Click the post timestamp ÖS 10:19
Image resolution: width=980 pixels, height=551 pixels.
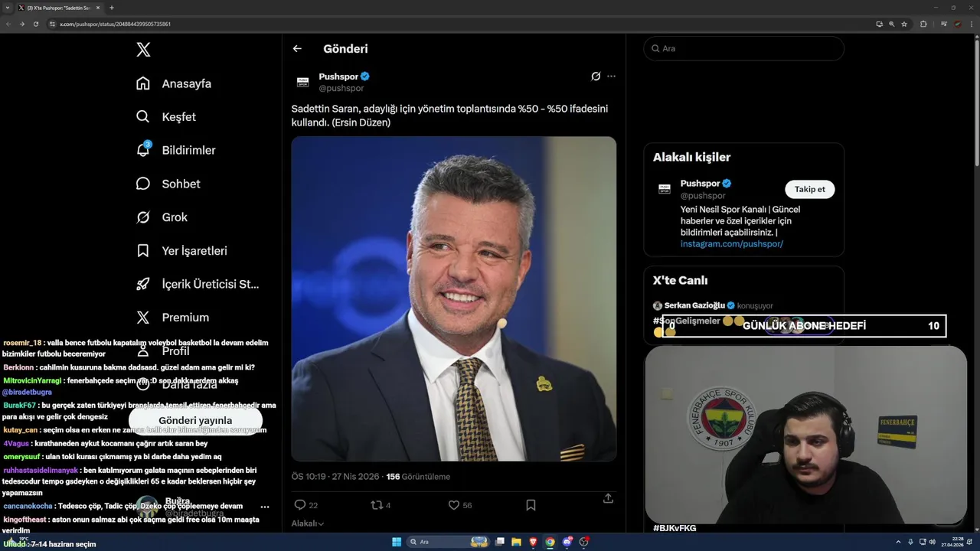tap(336, 476)
